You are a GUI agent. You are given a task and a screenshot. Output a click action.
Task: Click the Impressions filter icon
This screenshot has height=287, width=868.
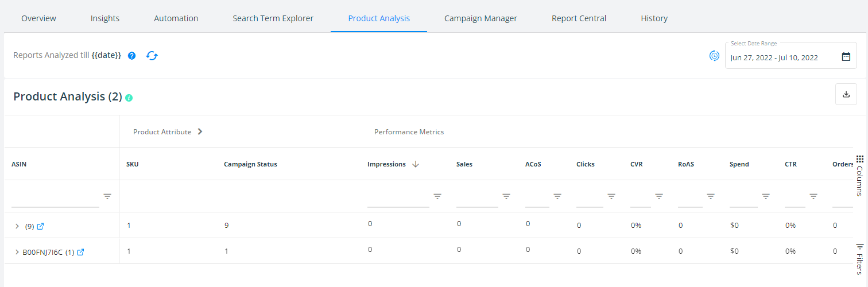pyautogui.click(x=437, y=196)
